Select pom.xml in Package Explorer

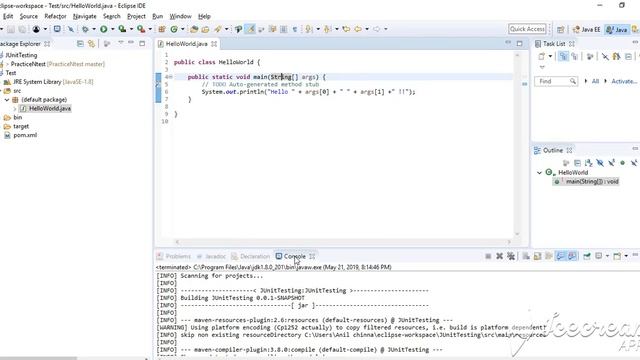25,135
